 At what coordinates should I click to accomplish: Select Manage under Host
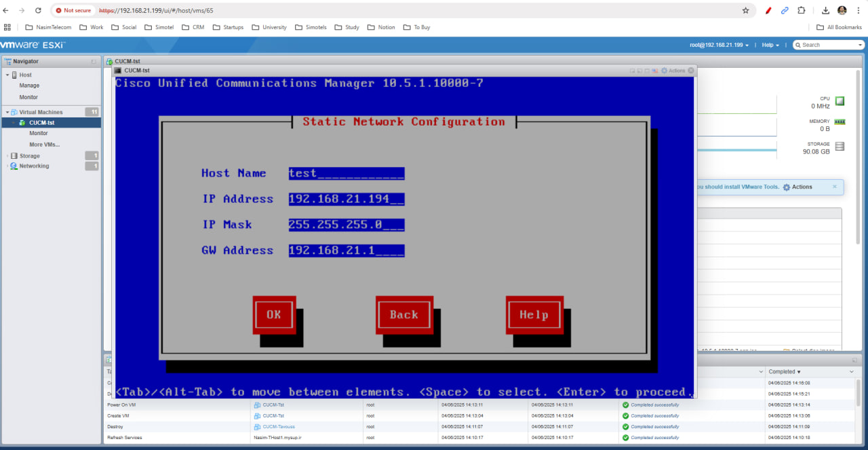point(29,86)
